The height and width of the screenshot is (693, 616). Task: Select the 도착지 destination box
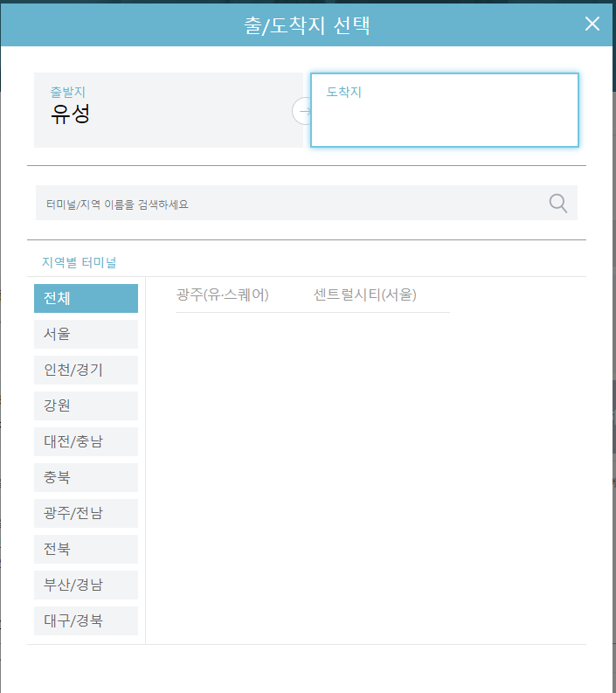tap(445, 110)
